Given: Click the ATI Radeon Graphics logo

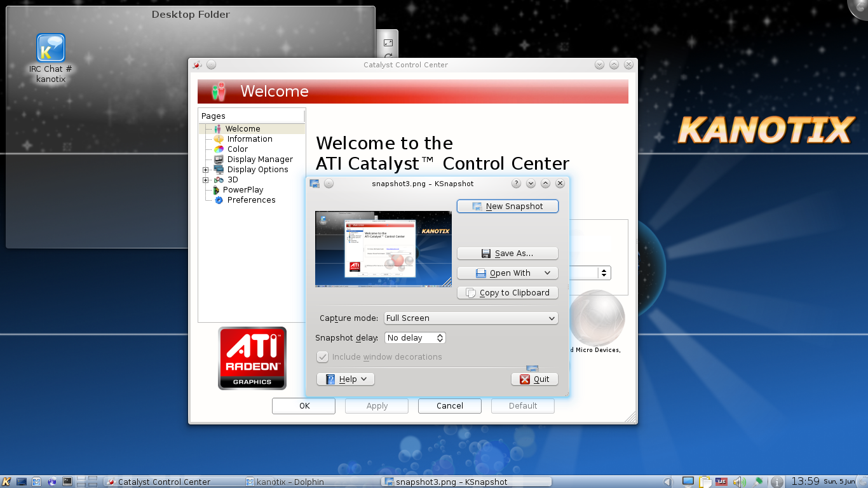Looking at the screenshot, I should [x=252, y=358].
